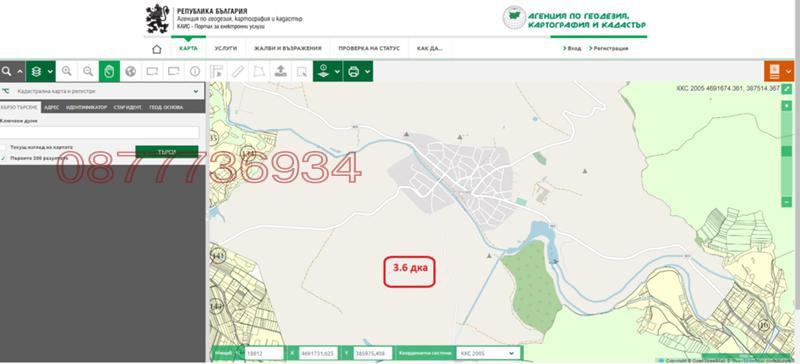Viewport: 800px width, 364px height.
Task: Open the УСЛУГИ menu item
Action: click(x=226, y=48)
